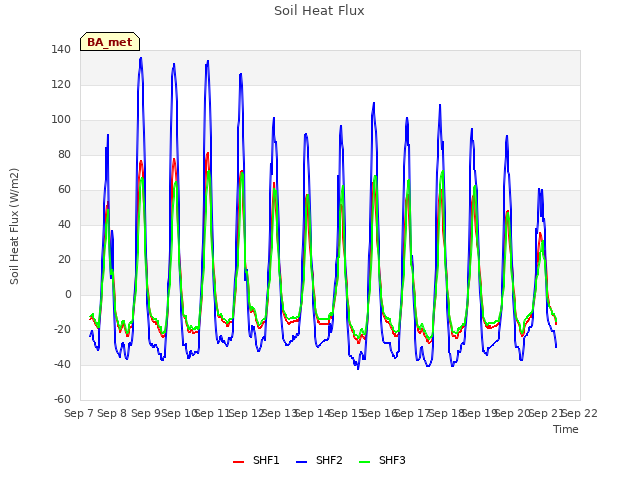Click the -40 y-axis tick value
The image size is (640, 480).
coord(62,364)
